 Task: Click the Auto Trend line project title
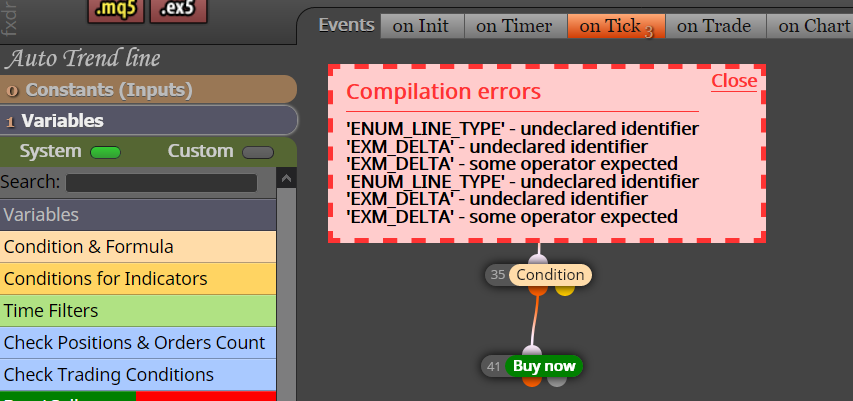tap(83, 59)
